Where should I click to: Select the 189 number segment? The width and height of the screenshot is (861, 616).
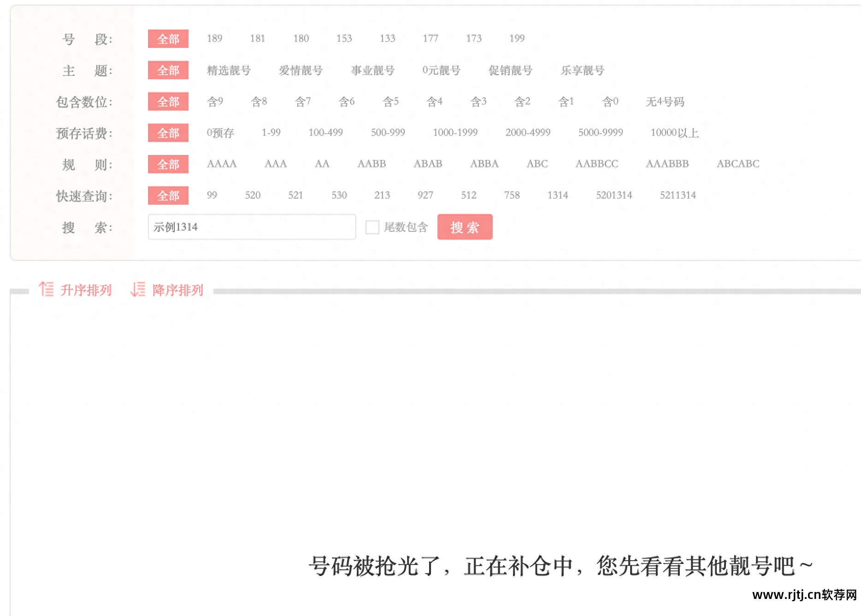[x=214, y=39]
